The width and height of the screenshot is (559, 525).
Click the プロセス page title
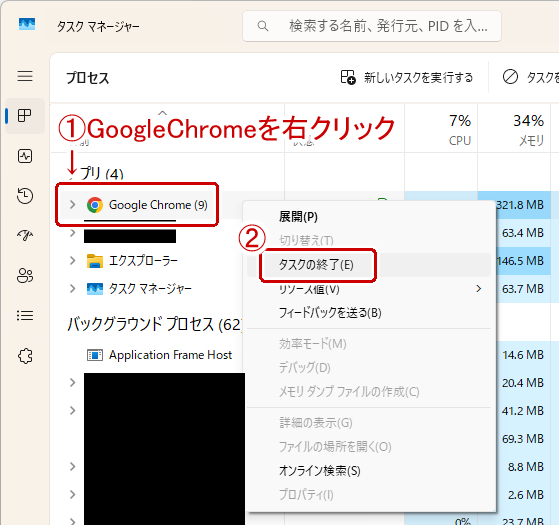click(x=88, y=77)
